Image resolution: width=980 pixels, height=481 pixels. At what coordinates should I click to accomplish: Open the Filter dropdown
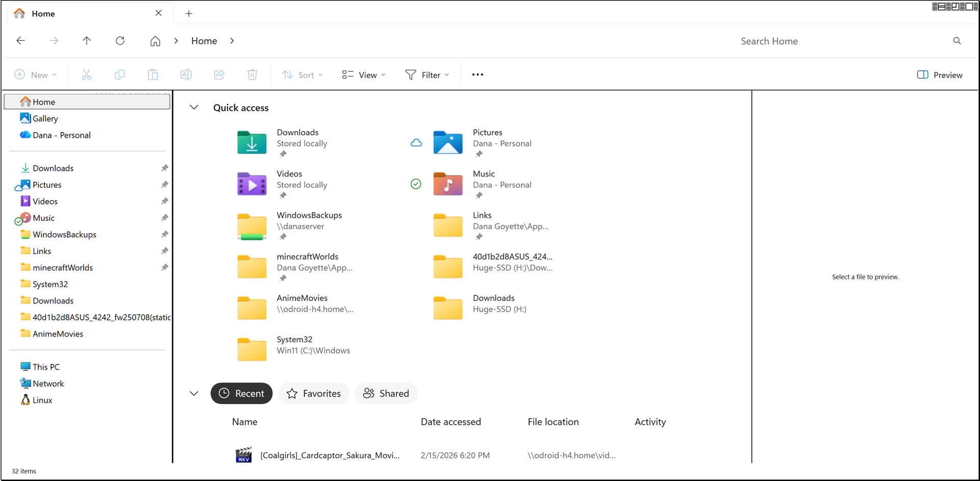[427, 75]
